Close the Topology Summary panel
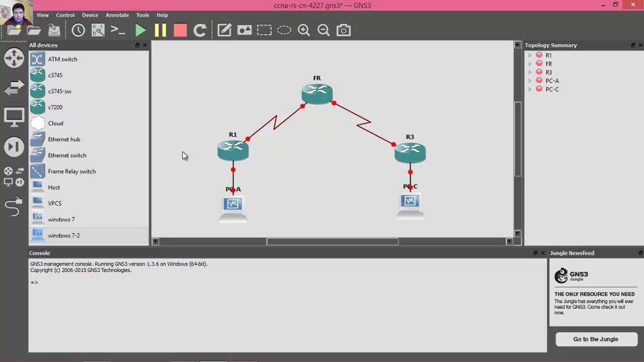The width and height of the screenshot is (644, 362). tap(640, 45)
